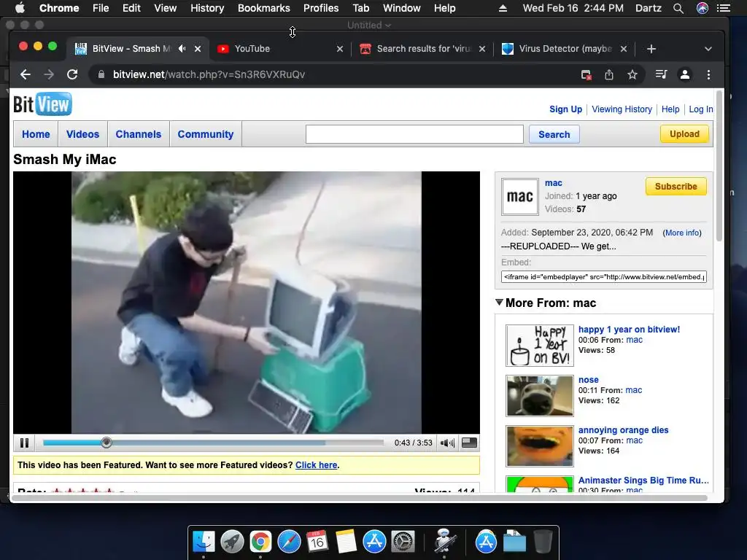Click the Log In link
Viewport: 747px width, 560px height.
tap(701, 109)
